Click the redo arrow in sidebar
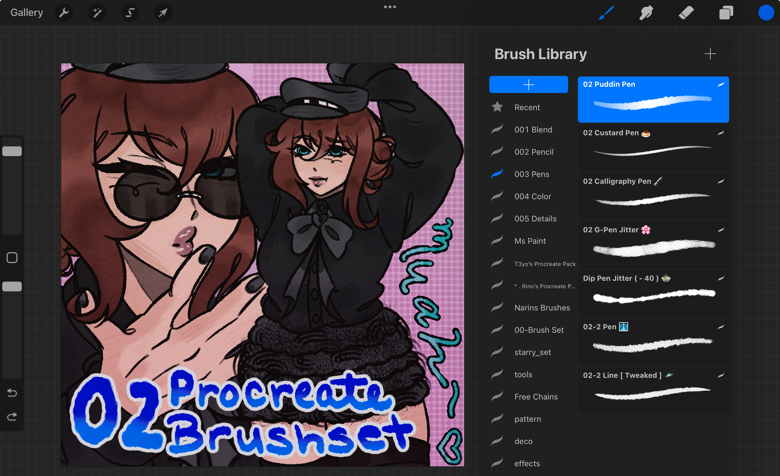 click(x=12, y=416)
